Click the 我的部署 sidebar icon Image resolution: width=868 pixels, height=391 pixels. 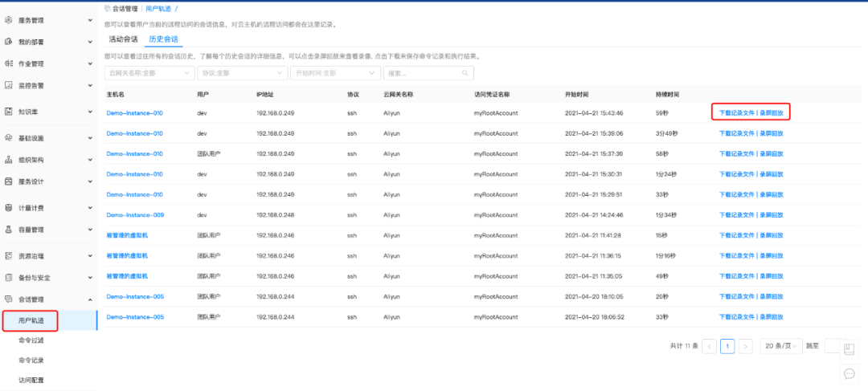(x=8, y=42)
